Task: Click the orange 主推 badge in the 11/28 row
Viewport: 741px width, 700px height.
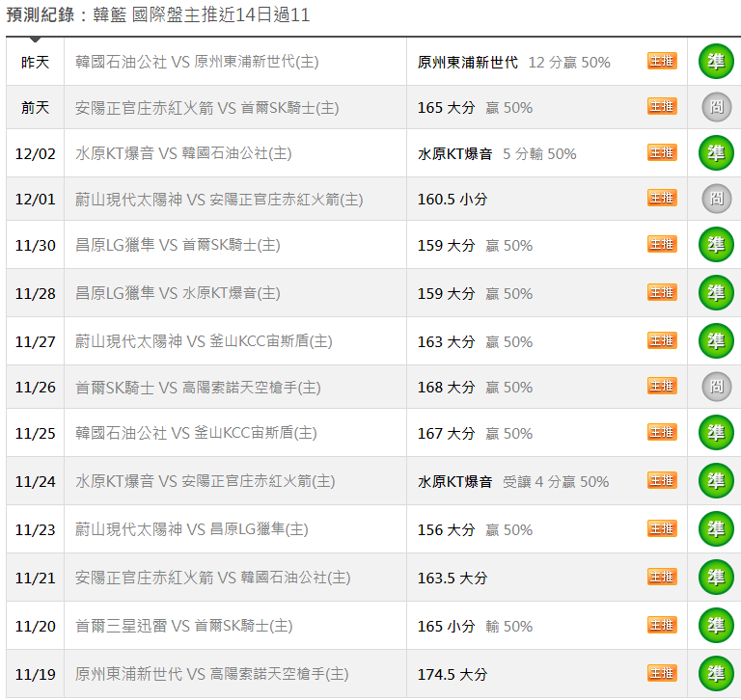Action: pos(662,292)
